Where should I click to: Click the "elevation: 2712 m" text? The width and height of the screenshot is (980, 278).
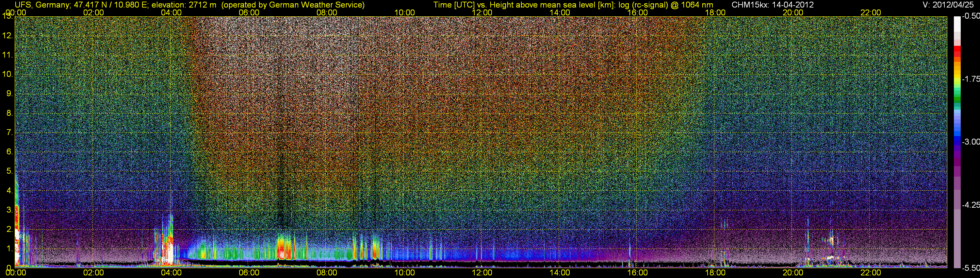point(184,5)
